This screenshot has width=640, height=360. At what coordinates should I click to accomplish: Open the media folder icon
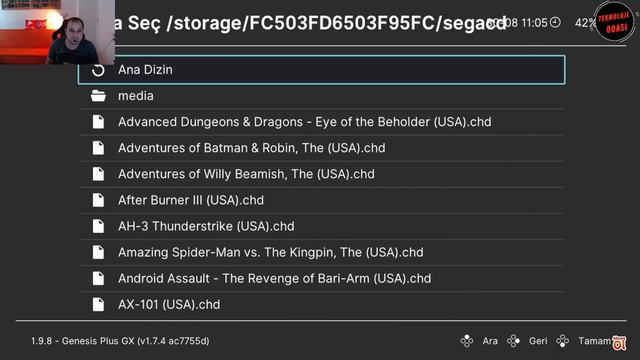tap(98, 96)
